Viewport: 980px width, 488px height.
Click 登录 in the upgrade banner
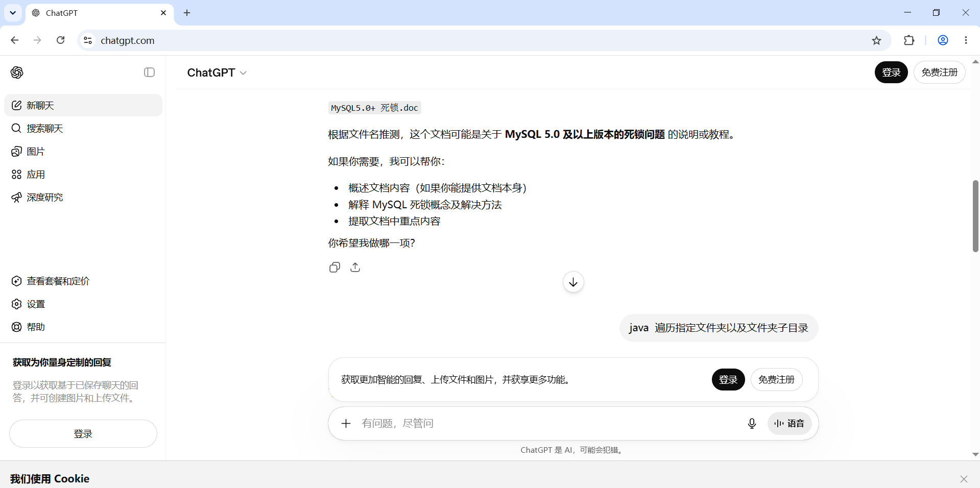[728, 379]
